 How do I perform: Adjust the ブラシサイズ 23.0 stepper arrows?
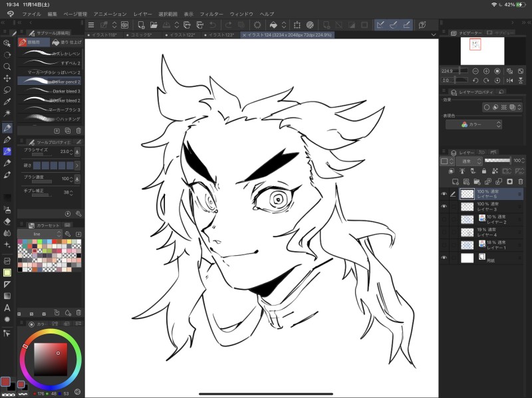tap(71, 152)
